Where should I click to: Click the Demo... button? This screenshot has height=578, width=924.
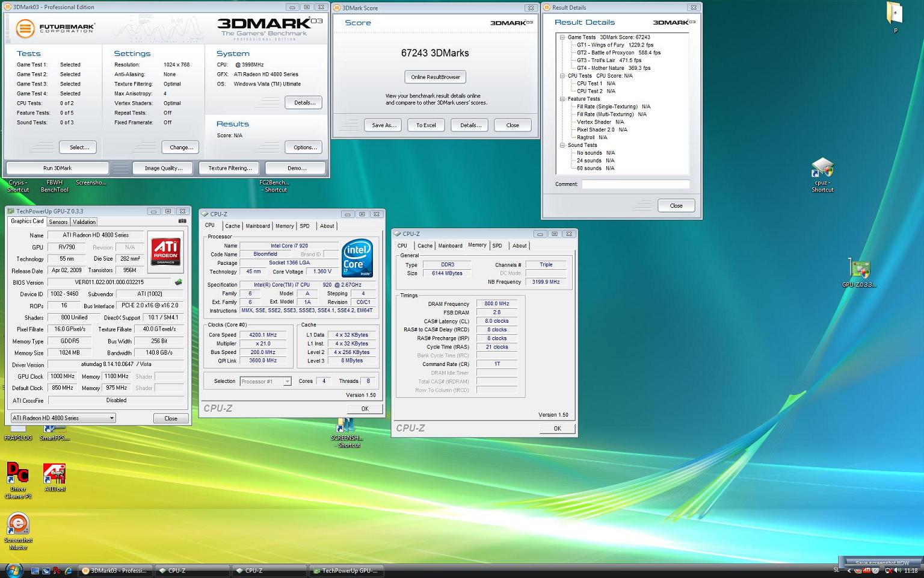click(x=296, y=168)
